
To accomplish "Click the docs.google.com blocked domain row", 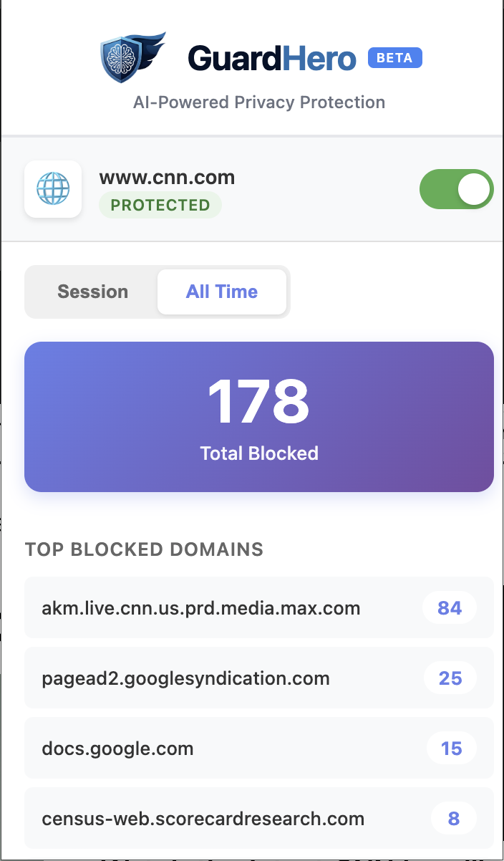I will click(117, 749).
